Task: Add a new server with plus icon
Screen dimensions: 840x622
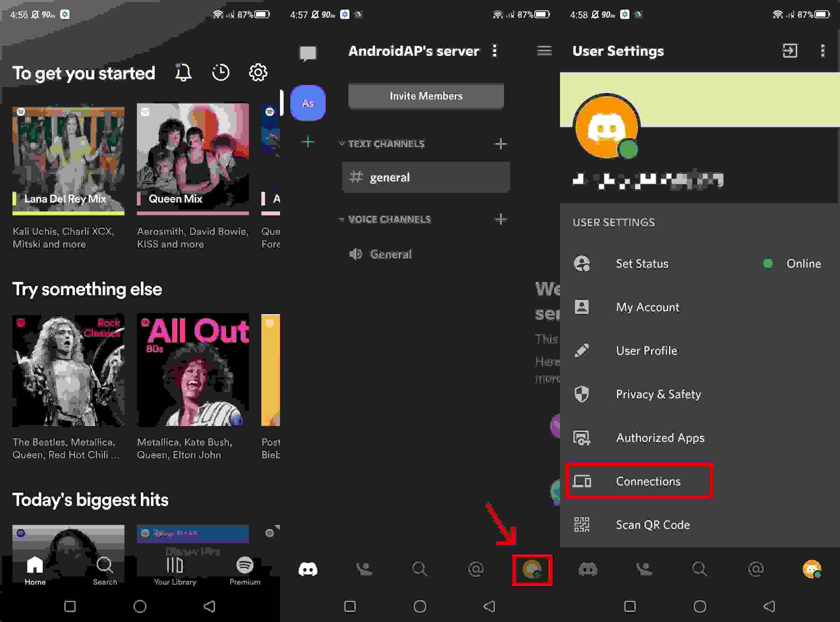Action: [308, 142]
